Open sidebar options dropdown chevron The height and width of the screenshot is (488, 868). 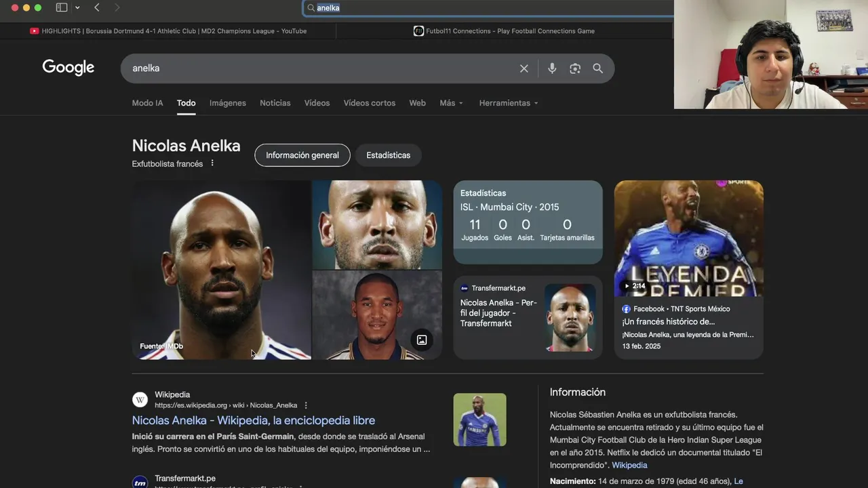(77, 7)
